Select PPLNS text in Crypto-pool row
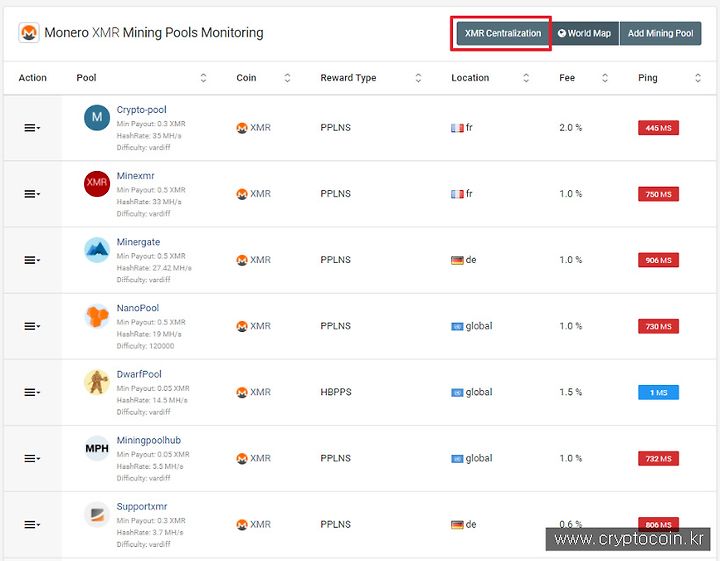 335,128
